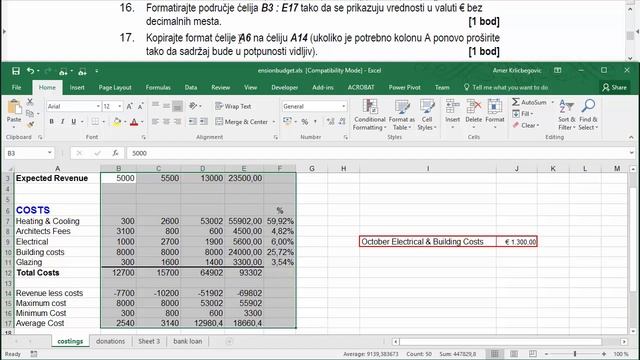The image size is (640, 360).
Task: Click the Increase Decimal icon
Action: [x=330, y=122]
